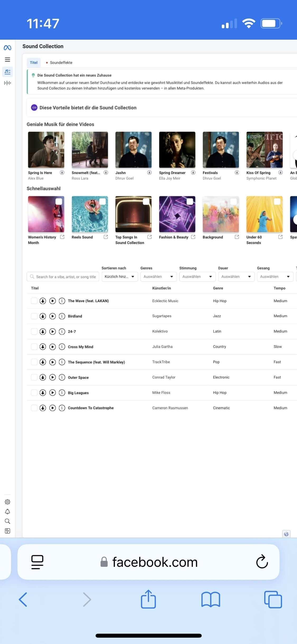Open the Fashion & Beauty thumbnail
This screenshot has width=297, height=644.
pos(177,214)
